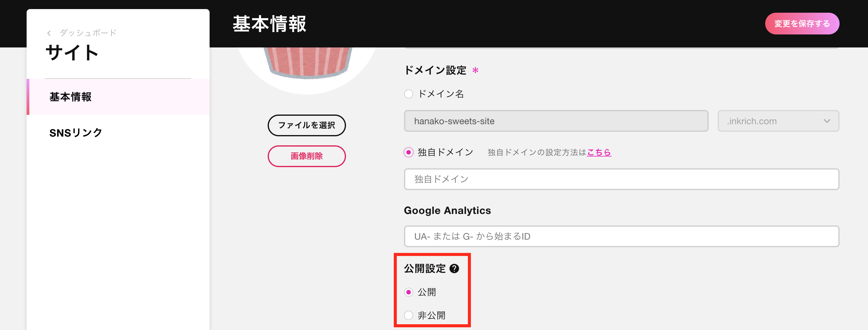868x330 pixels.
Task: Open the こちら custom domain help link
Action: tap(599, 153)
